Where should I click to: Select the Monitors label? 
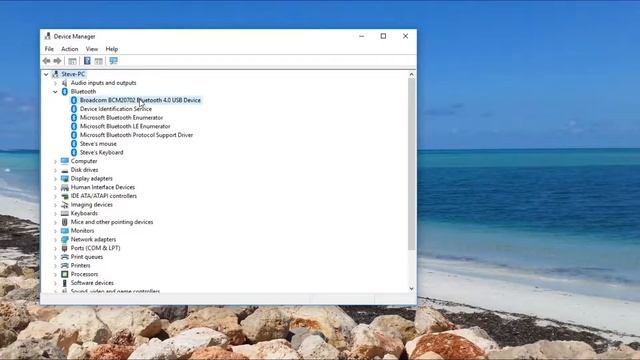(x=82, y=231)
